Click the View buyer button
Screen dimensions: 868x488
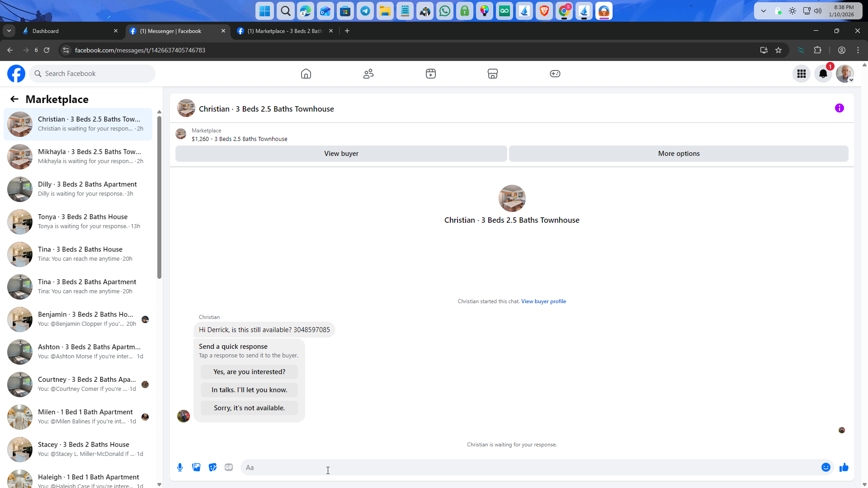click(341, 154)
